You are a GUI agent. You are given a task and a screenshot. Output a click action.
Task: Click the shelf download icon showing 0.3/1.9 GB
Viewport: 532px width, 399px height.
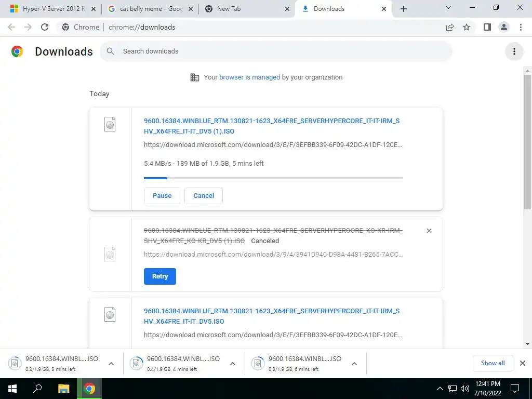coord(258,363)
